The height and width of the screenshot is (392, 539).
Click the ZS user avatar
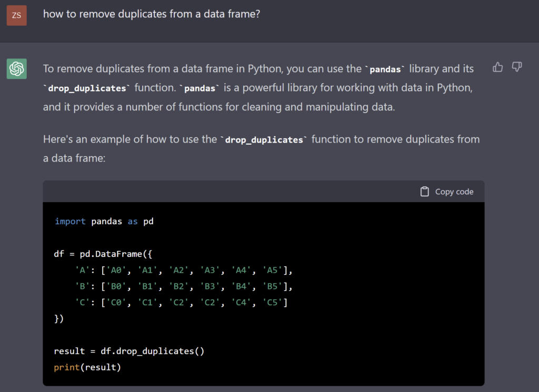(16, 15)
